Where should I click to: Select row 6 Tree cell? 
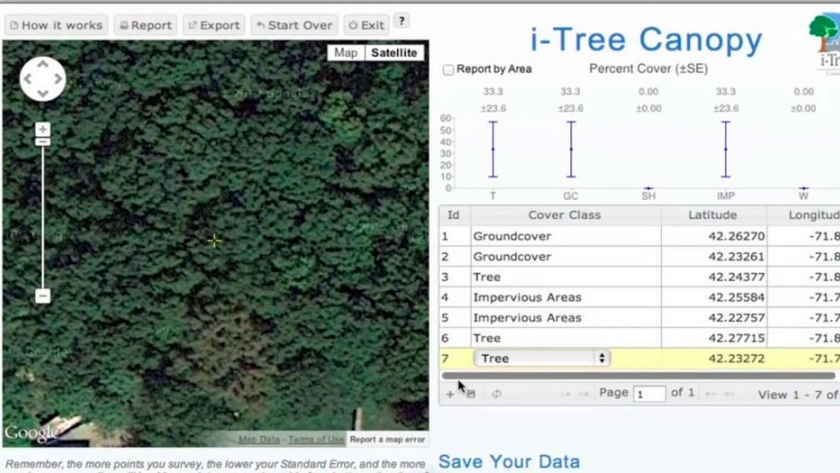tap(566, 338)
